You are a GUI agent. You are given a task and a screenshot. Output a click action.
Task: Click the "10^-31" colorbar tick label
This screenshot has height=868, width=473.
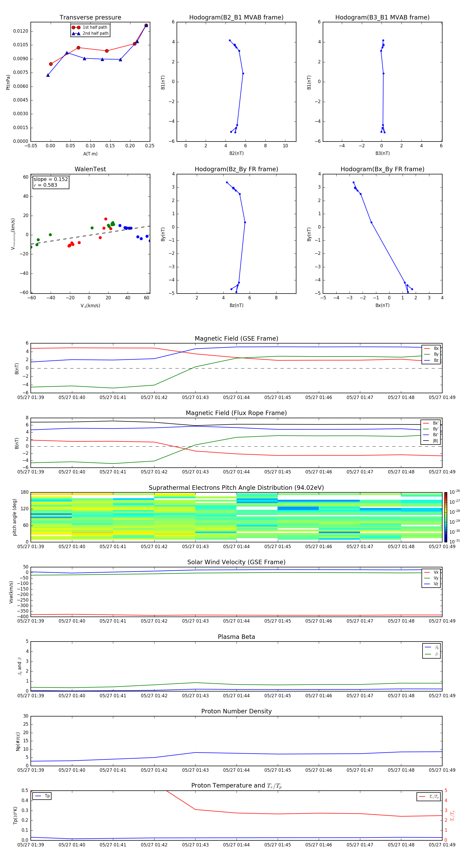(x=455, y=542)
